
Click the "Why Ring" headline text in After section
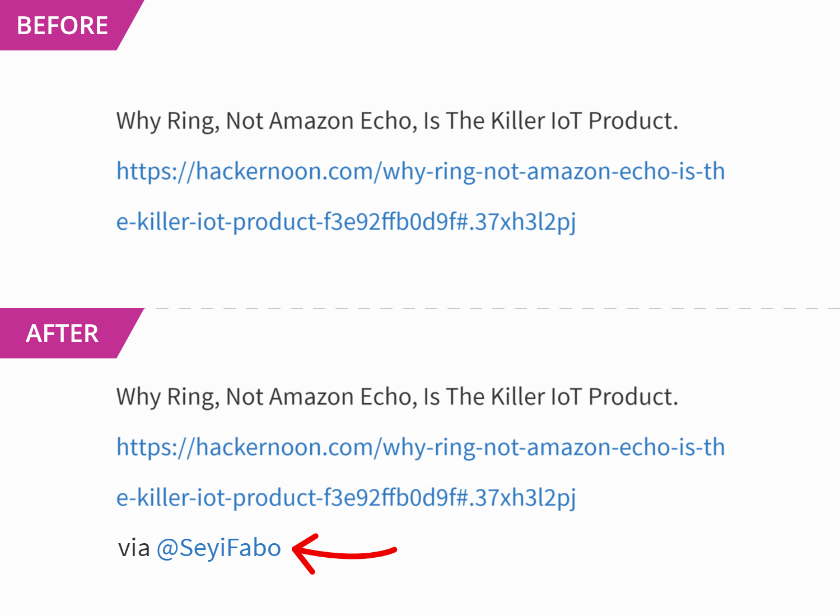[397, 397]
